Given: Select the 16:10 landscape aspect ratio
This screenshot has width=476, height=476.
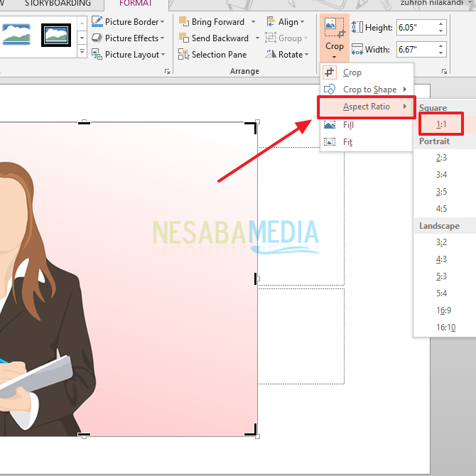Looking at the screenshot, I should (445, 328).
